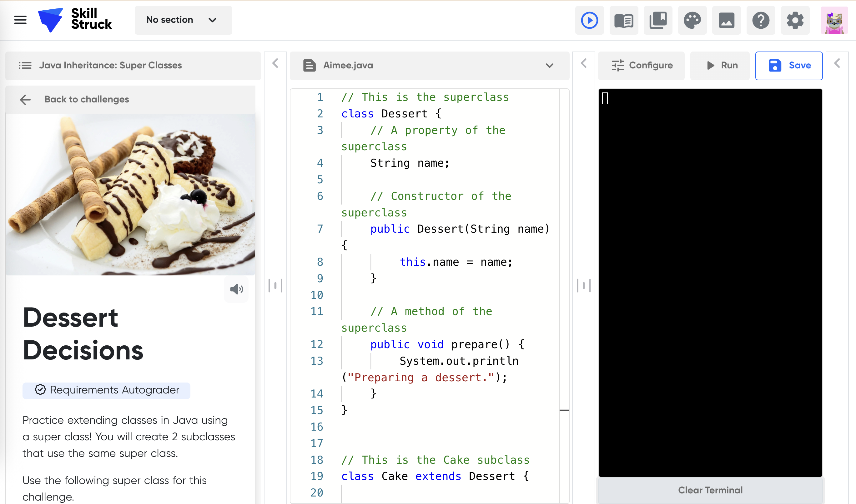The image size is (856, 504).
Task: Open the bookmarks library icon
Action: [658, 20]
